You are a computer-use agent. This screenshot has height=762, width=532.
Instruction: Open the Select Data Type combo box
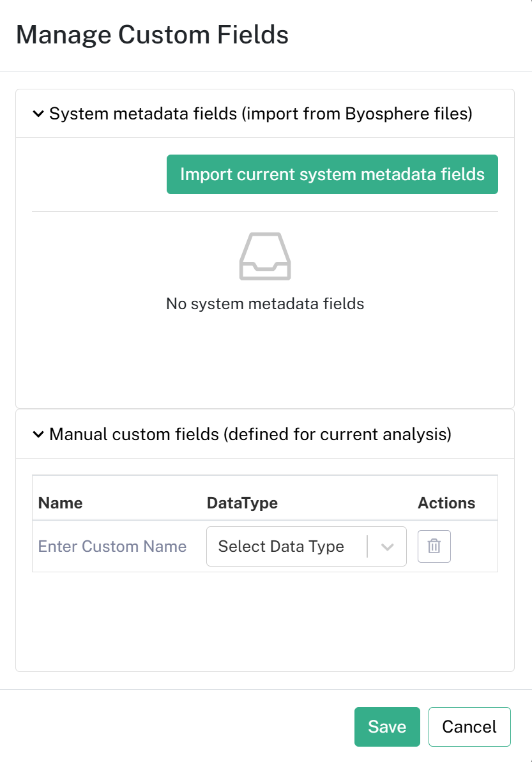point(307,546)
